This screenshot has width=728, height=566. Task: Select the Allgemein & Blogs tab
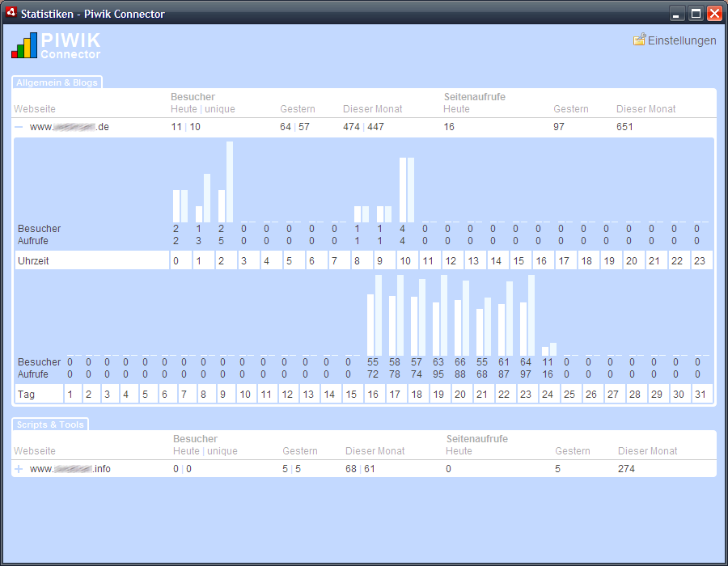pos(57,82)
